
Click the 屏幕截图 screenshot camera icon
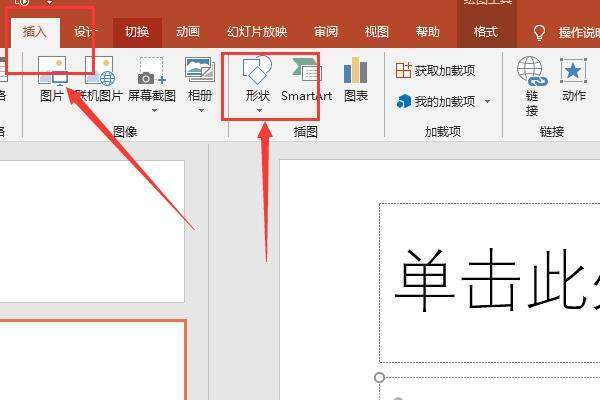151,72
